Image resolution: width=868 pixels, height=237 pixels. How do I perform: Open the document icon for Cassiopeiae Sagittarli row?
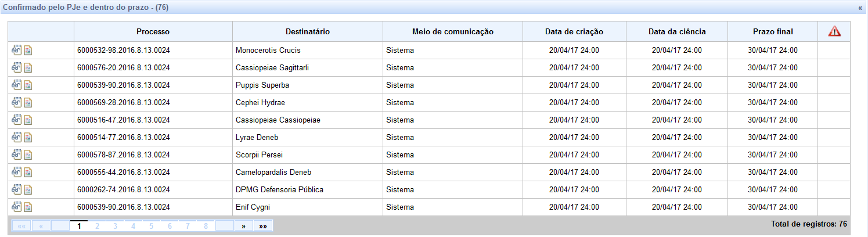(x=28, y=68)
